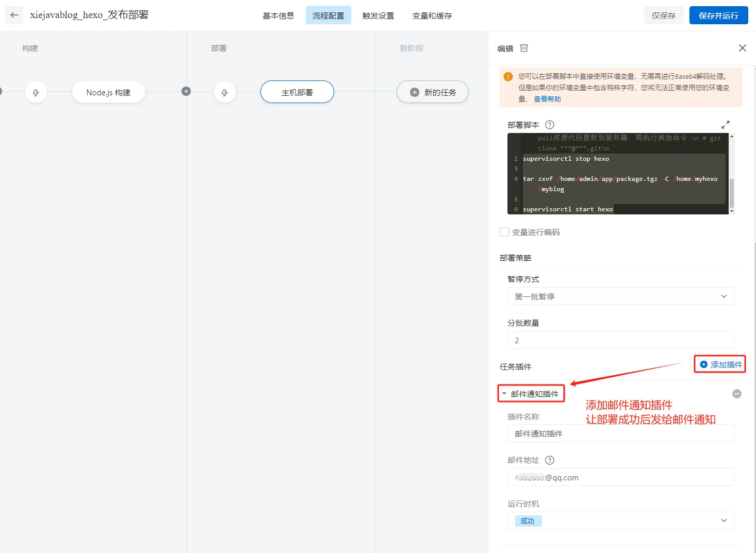Open the 查看帮助 link in the warning banner

(547, 98)
